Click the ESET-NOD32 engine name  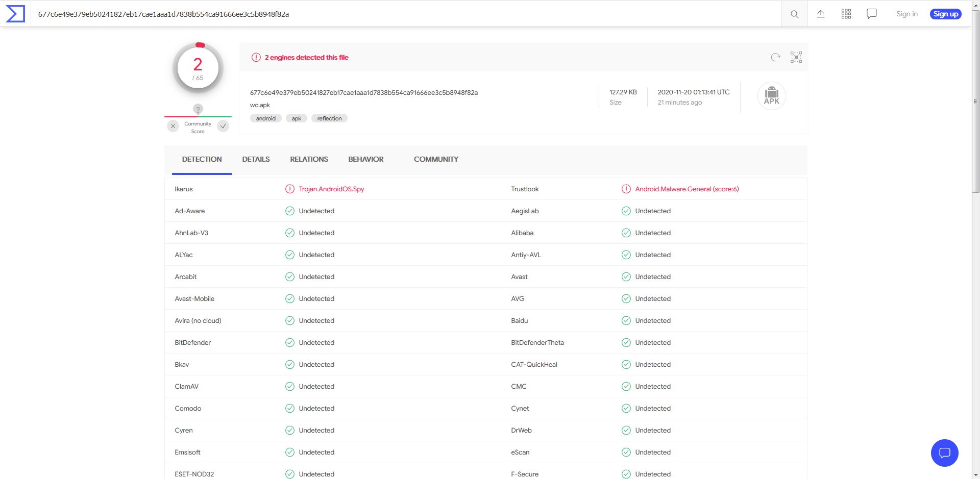point(194,474)
